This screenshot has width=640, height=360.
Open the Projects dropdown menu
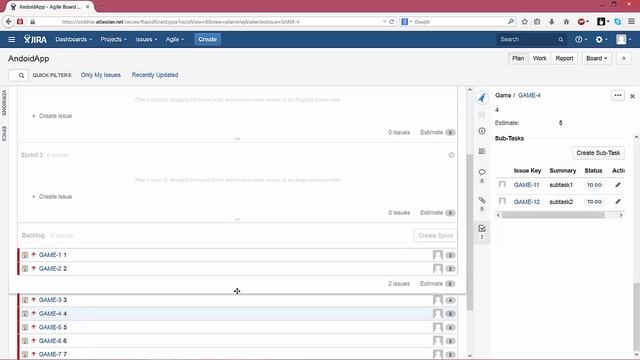pyautogui.click(x=113, y=40)
